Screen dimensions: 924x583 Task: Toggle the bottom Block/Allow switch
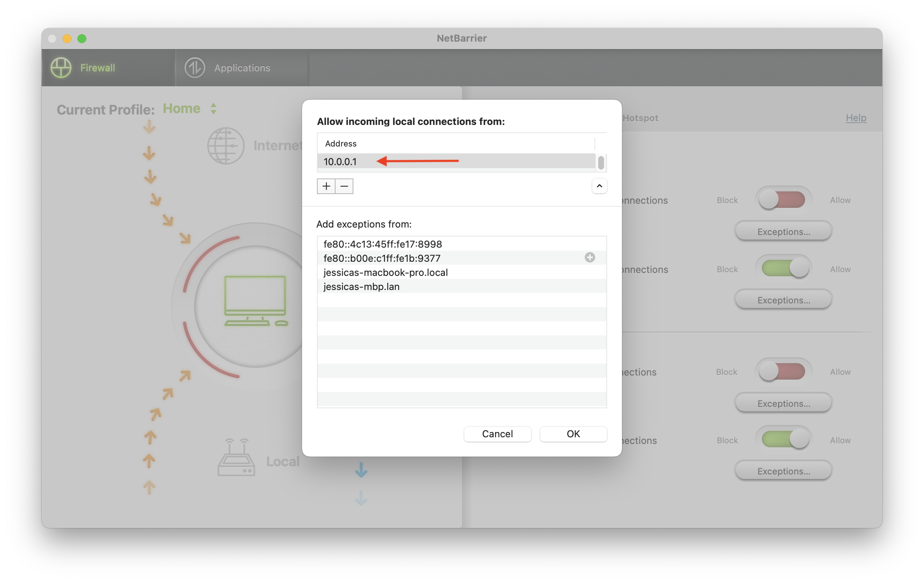tap(783, 439)
